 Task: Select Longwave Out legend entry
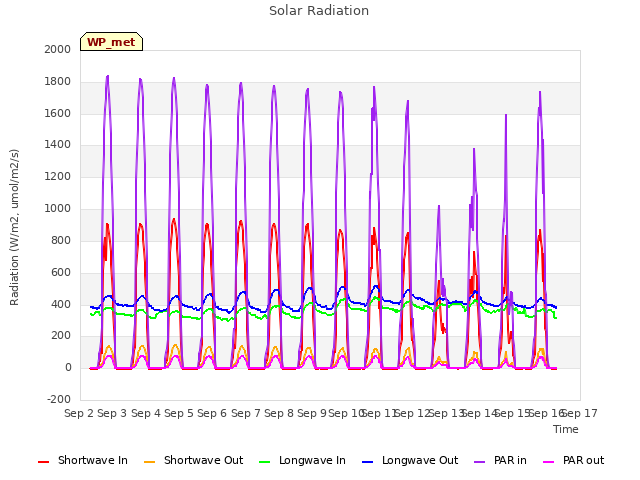pos(410,460)
